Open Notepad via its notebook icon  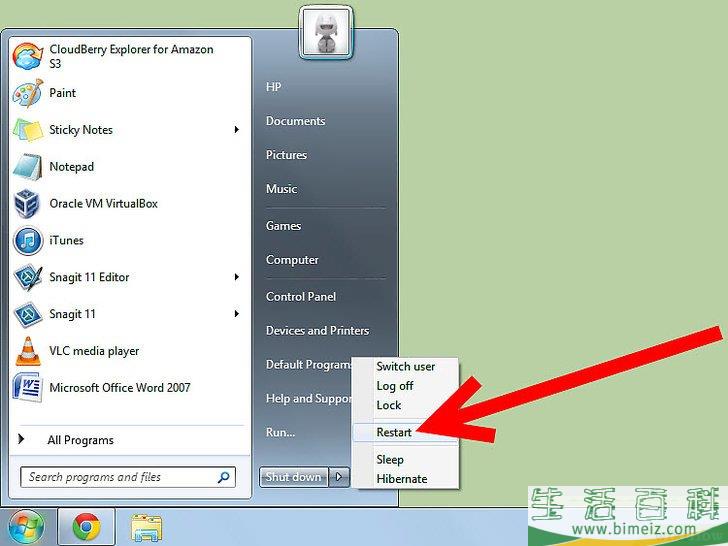click(x=28, y=166)
